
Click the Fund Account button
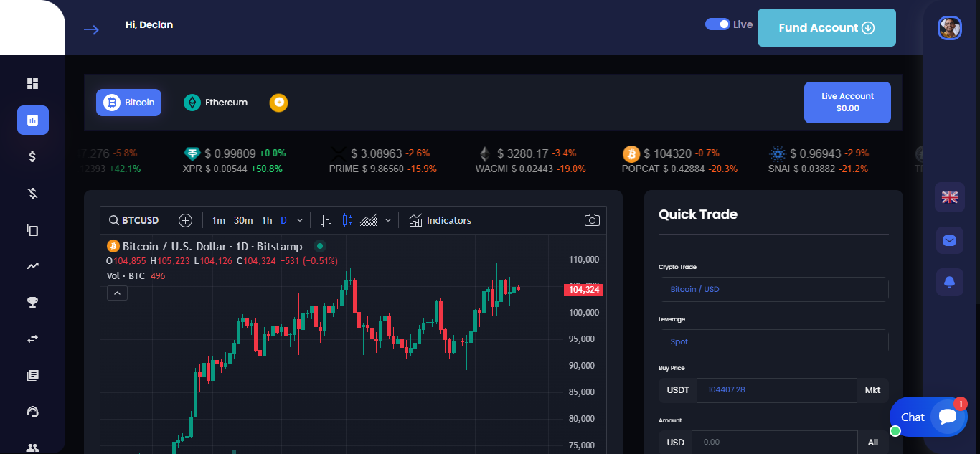(826, 27)
